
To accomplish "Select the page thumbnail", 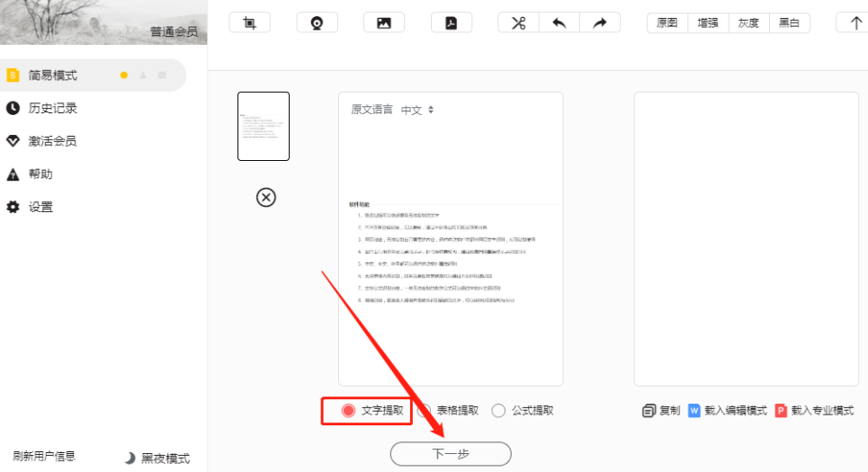I will click(264, 126).
